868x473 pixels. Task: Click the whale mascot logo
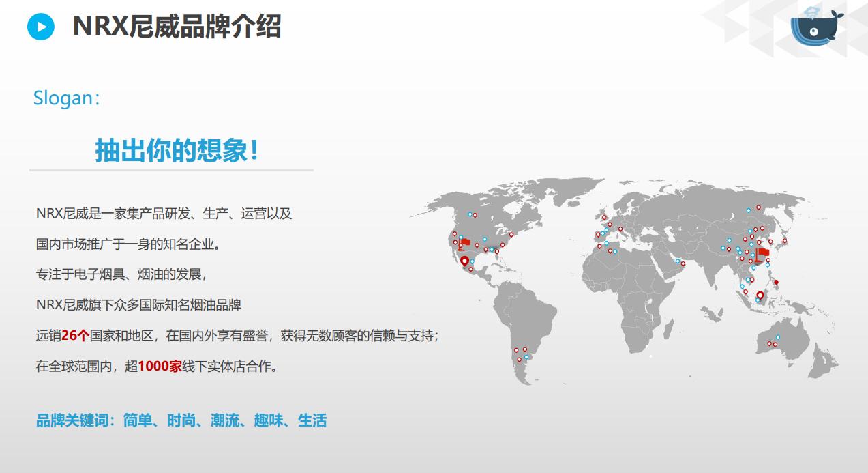pos(817,27)
